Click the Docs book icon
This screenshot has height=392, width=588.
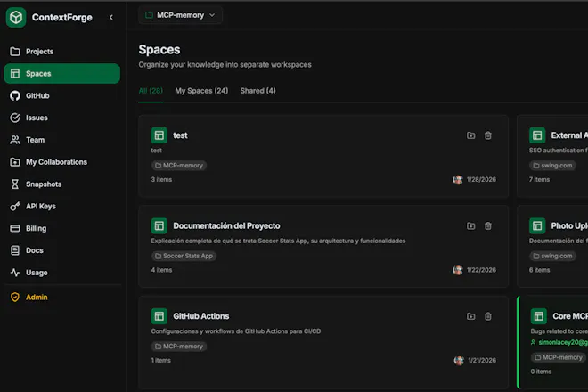[x=15, y=250]
